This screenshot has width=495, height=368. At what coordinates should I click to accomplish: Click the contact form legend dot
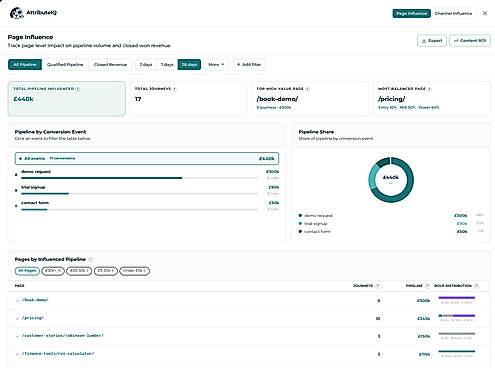coord(300,231)
